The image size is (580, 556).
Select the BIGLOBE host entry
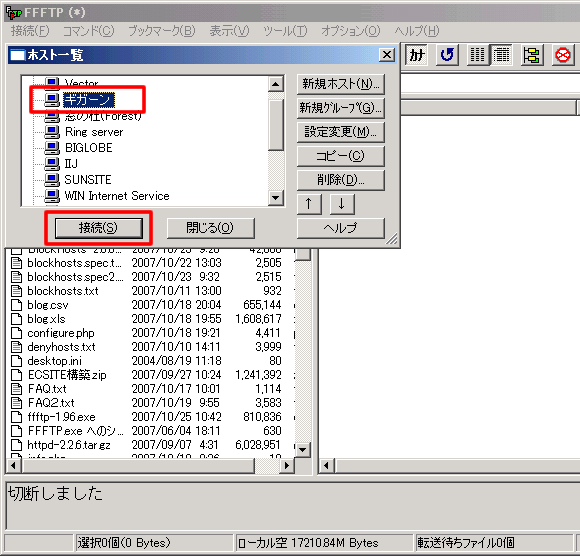coord(89,148)
